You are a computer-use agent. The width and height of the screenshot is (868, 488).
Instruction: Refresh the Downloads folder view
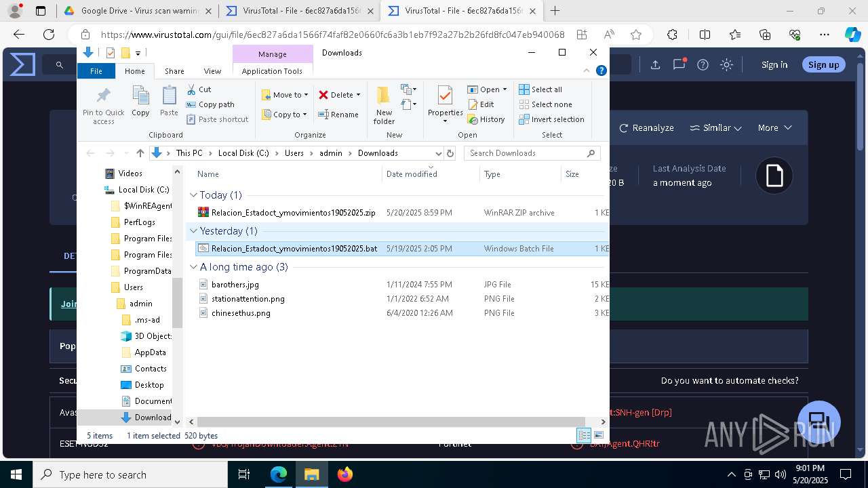[x=450, y=153]
